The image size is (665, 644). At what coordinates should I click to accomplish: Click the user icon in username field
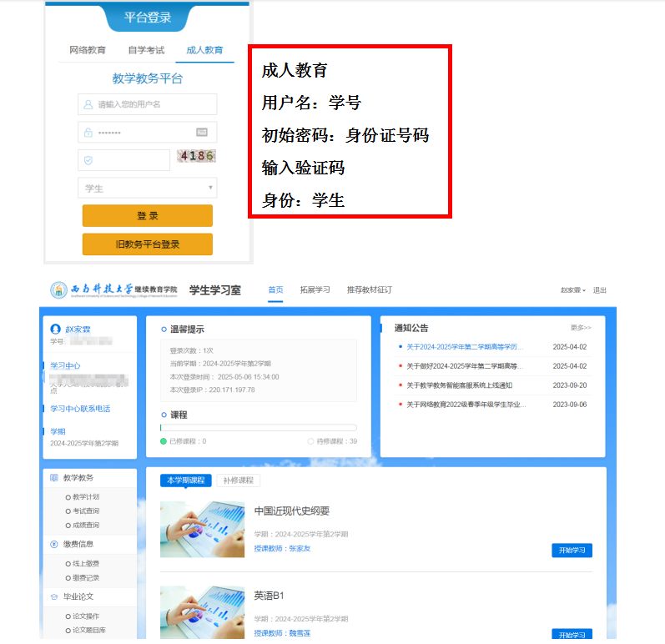(88, 104)
